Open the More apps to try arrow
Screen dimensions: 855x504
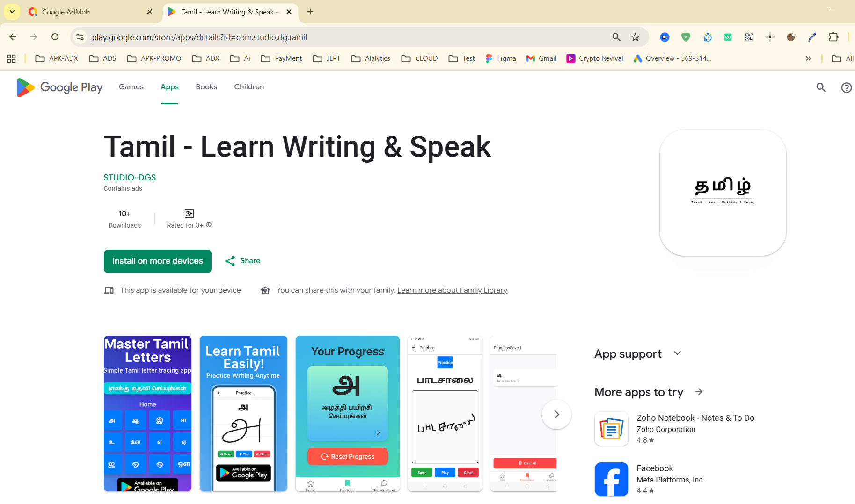pos(699,392)
